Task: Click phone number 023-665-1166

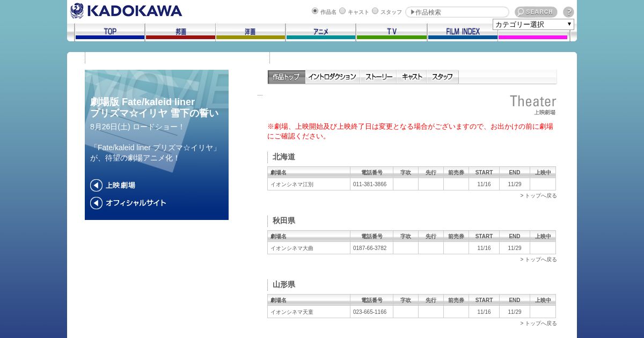Action: [x=370, y=312]
